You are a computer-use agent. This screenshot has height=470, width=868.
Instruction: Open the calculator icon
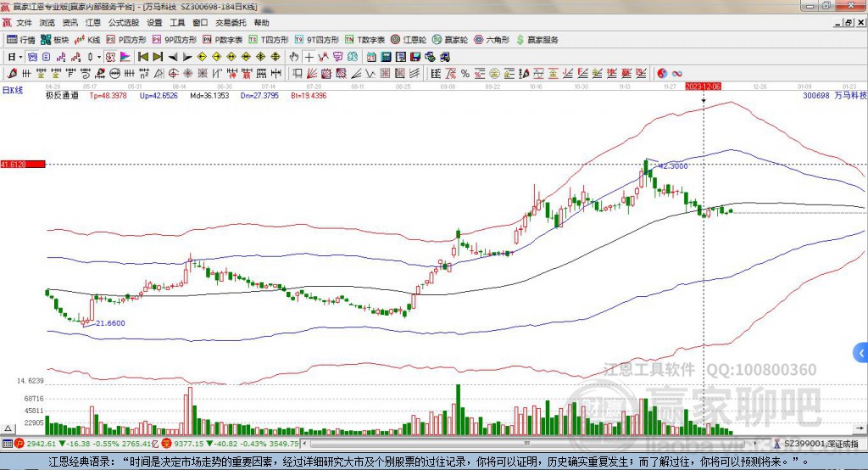[x=386, y=57]
